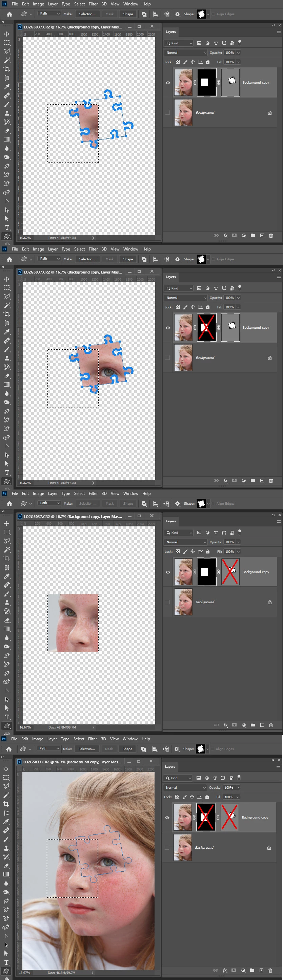
Task: Click disabled layer mask thumbnail in second screenshot
Action: (206, 328)
